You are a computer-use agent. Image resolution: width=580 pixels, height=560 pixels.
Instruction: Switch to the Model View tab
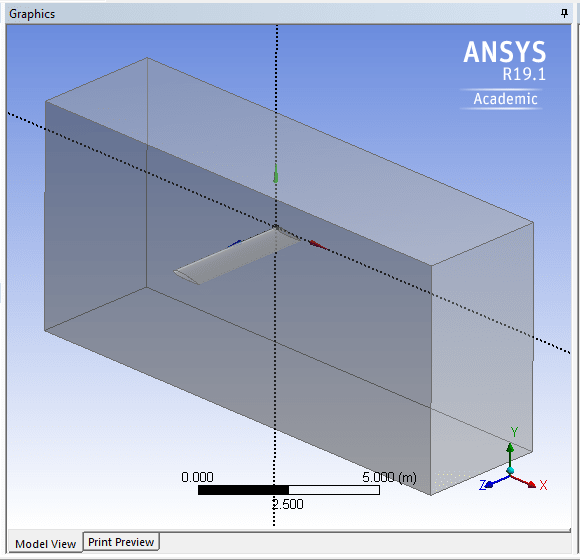coord(45,544)
